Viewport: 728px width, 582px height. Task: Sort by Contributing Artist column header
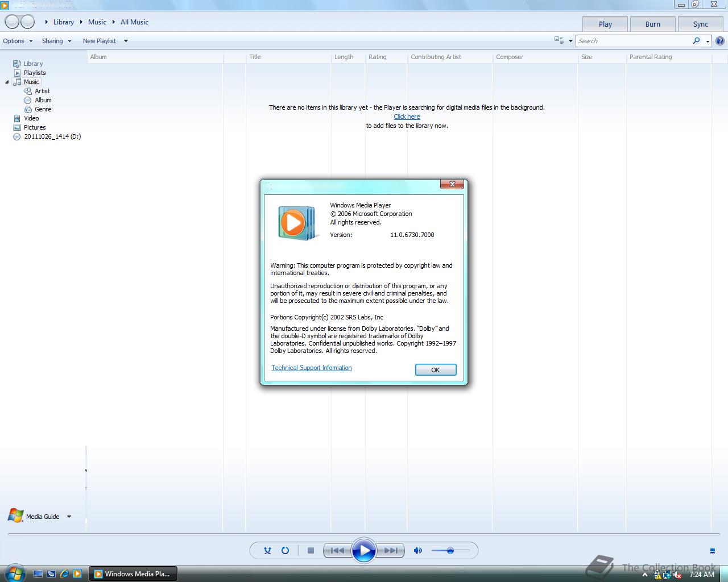pyautogui.click(x=450, y=57)
